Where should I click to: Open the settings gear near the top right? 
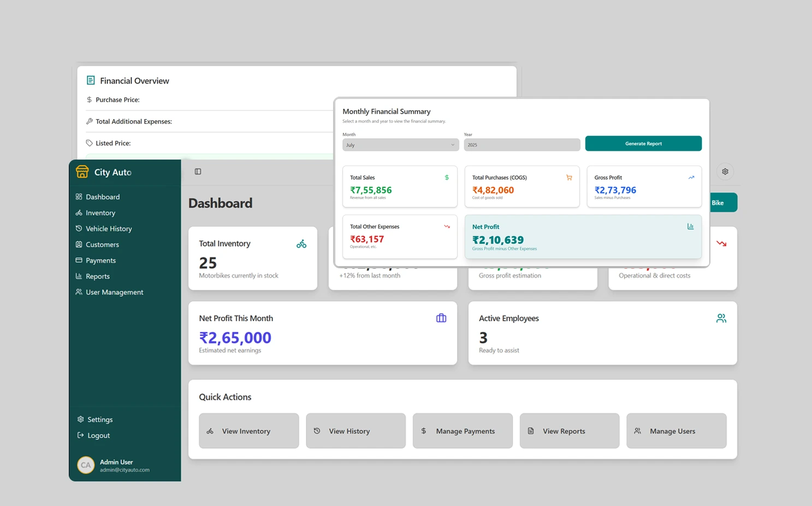coord(725,171)
